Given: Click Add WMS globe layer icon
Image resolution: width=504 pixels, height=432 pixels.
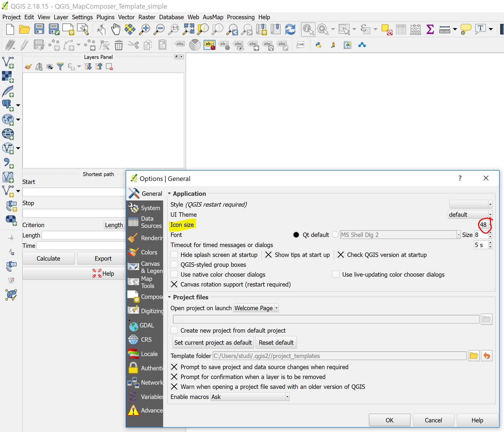Looking at the screenshot, I should coord(8,120).
